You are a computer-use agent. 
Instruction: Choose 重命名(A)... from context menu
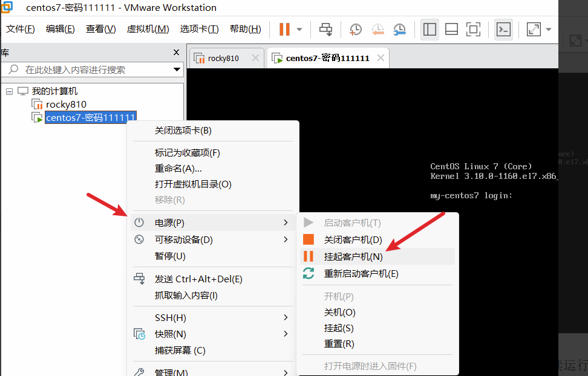coord(212,169)
